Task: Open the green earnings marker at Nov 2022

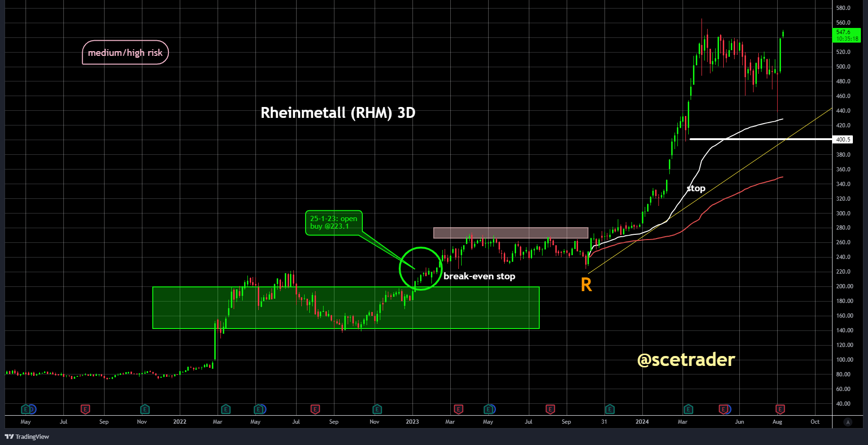Action: (x=377, y=409)
